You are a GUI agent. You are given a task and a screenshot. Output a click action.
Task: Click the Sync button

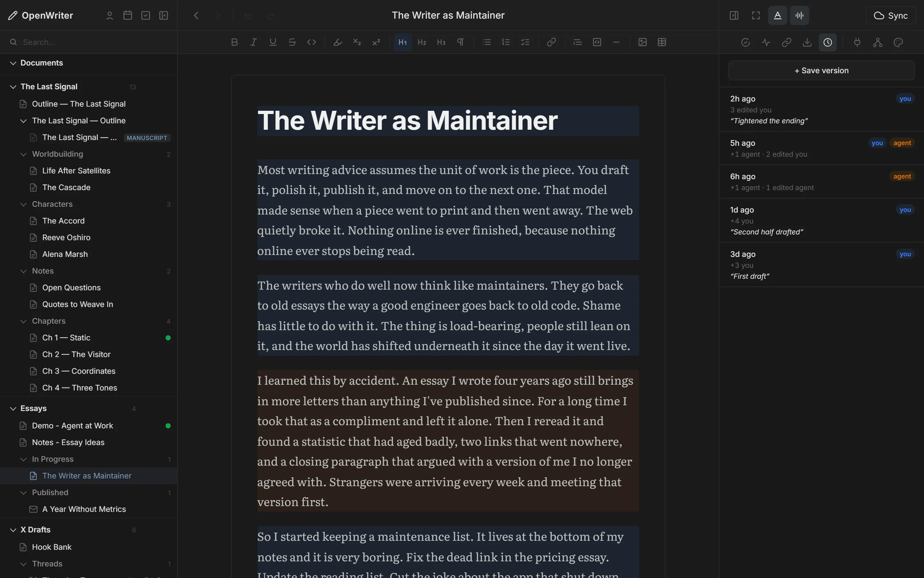pos(891,15)
